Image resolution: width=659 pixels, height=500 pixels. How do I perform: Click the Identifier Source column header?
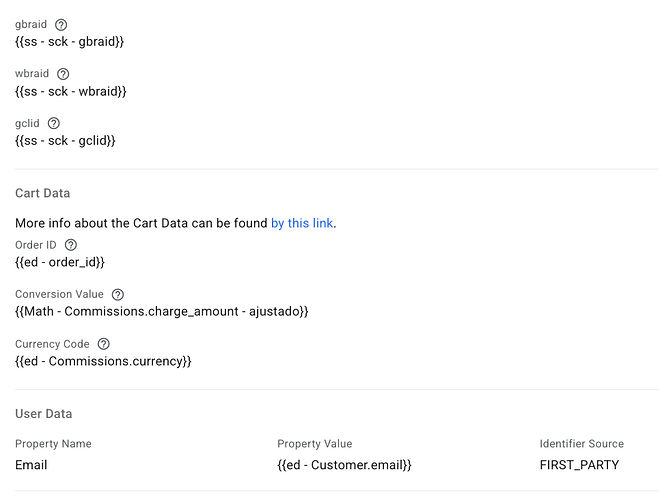click(x=581, y=444)
